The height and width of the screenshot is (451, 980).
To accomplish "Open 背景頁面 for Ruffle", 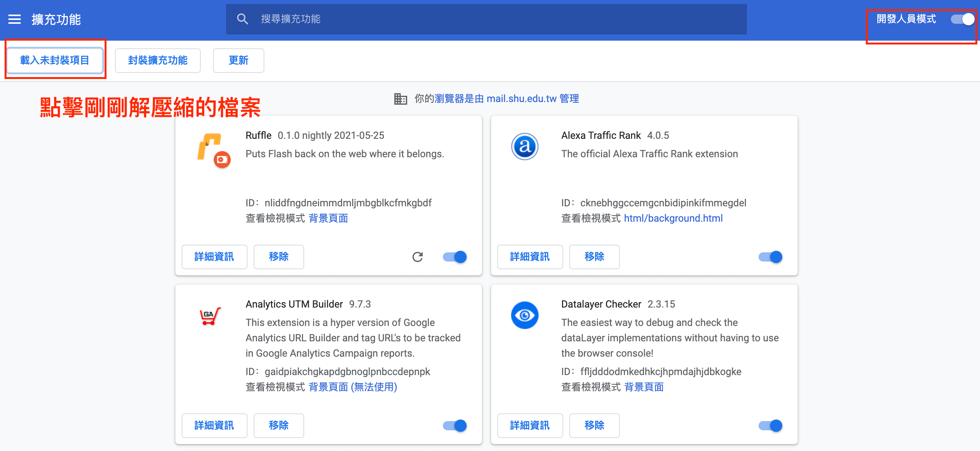I will tap(328, 218).
